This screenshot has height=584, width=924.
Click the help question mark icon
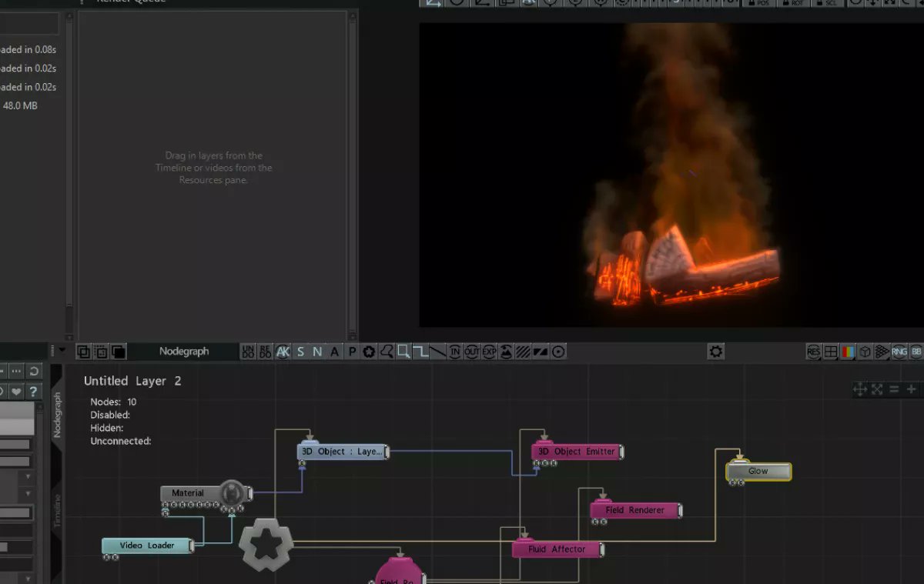click(34, 391)
